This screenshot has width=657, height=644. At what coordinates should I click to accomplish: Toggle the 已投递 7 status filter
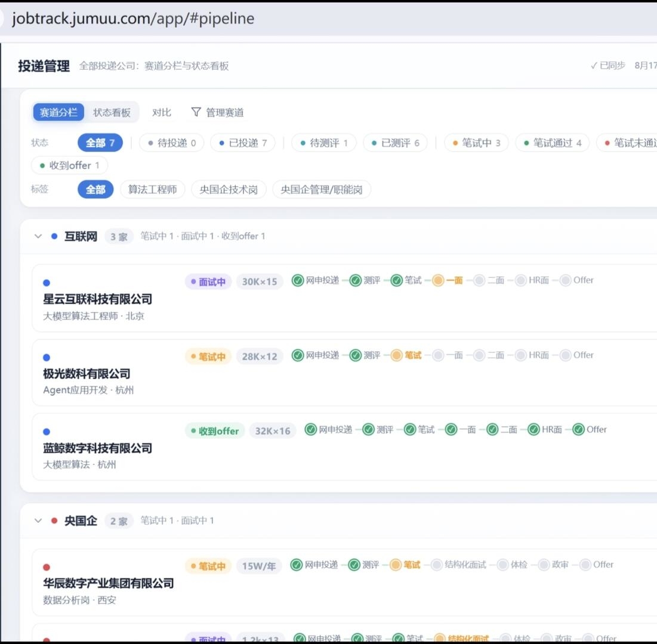click(x=243, y=143)
